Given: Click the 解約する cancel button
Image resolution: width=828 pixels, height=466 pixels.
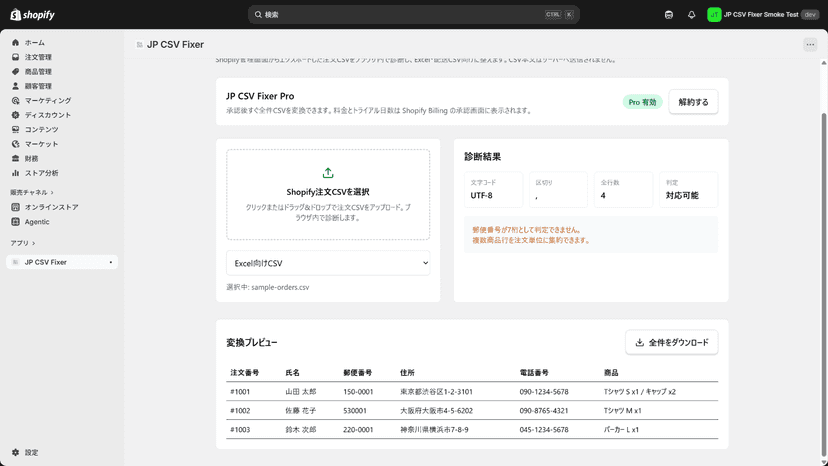Looking at the screenshot, I should coord(693,102).
